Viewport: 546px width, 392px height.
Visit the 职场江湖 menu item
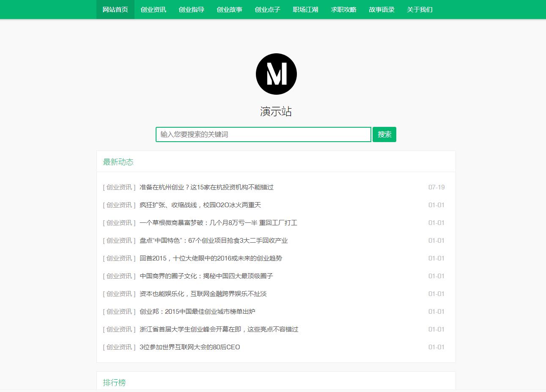[x=305, y=9]
